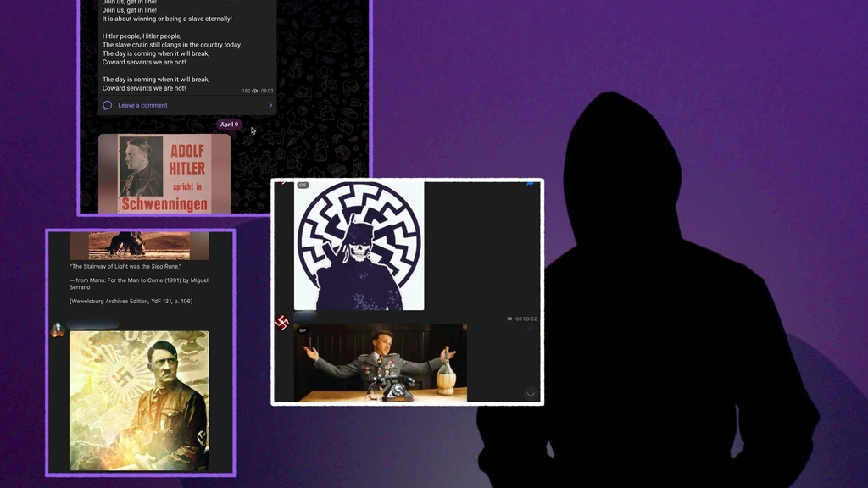Click the forward arrow below the 00:52 timestamp
868x488 pixels.
(x=530, y=330)
